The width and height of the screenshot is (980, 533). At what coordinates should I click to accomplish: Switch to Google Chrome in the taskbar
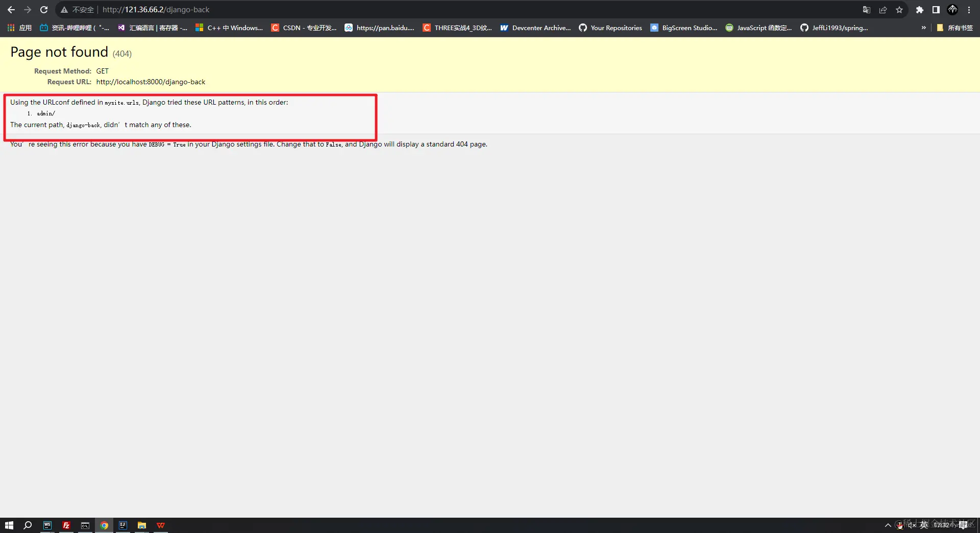[104, 525]
